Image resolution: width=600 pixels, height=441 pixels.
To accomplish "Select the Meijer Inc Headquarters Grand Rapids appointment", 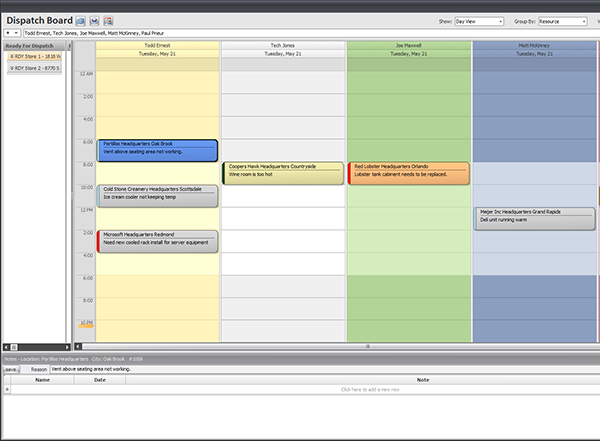I will click(534, 219).
